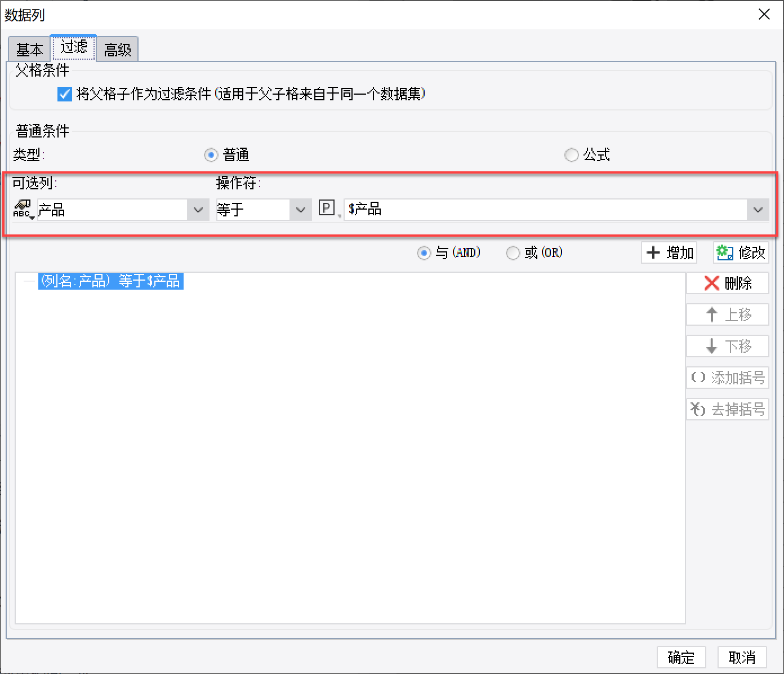The height and width of the screenshot is (674, 784).
Task: Click the down arrow 下移 icon
Action: click(712, 346)
